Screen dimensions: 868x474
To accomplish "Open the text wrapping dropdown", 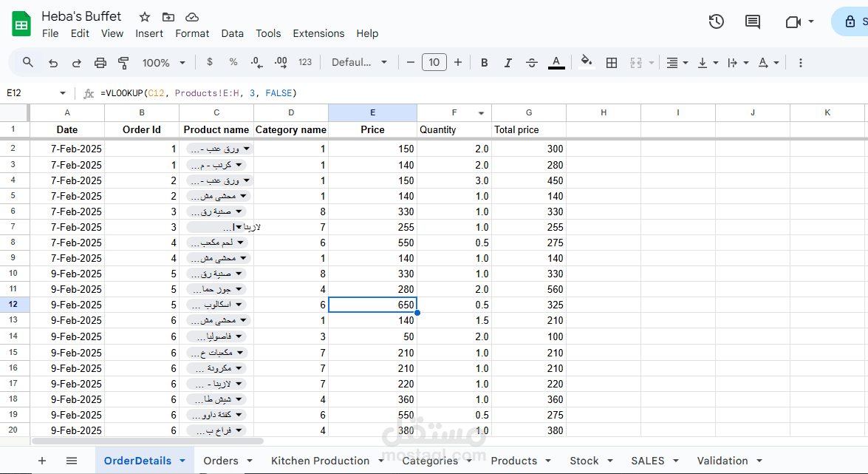I will coord(738,63).
